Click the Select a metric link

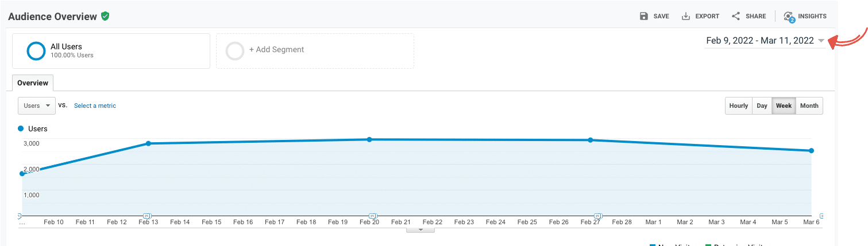click(95, 106)
